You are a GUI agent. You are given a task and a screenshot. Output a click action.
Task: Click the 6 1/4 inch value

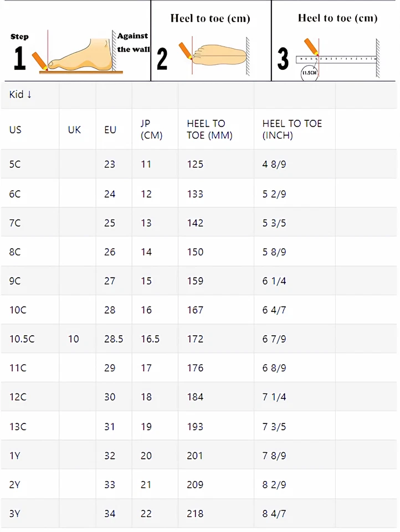(274, 281)
